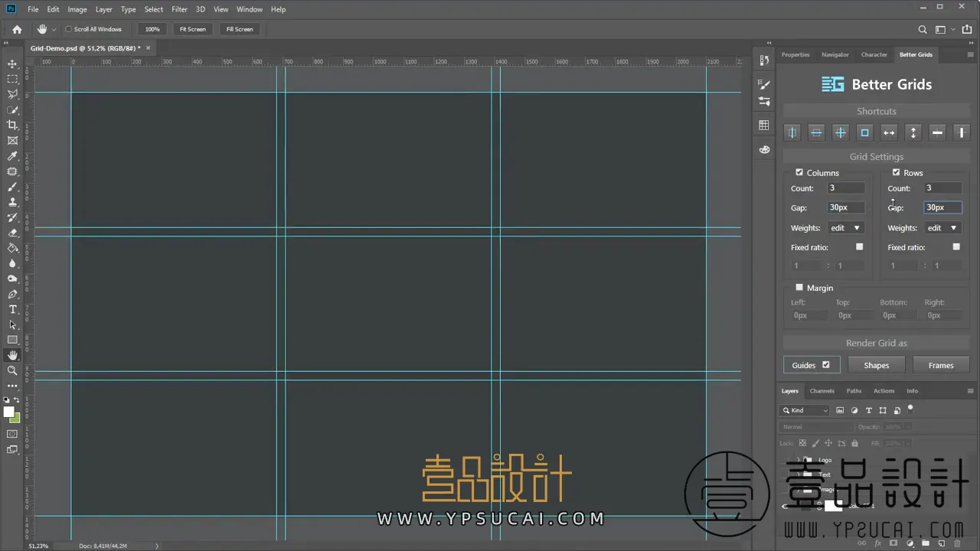Select the Crop tool
Image resolution: width=980 pixels, height=551 pixels.
coord(12,126)
